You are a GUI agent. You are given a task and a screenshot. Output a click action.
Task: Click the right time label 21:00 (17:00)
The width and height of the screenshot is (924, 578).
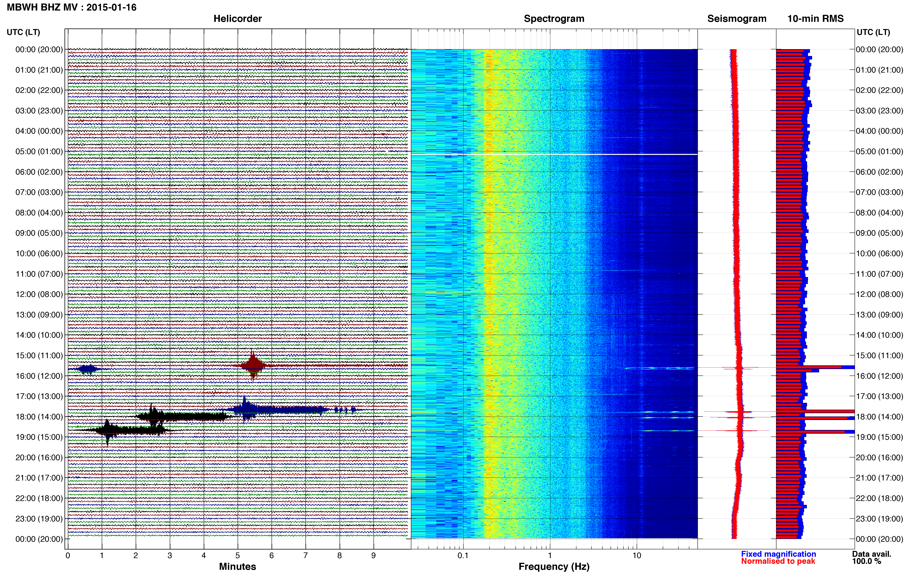[879, 478]
